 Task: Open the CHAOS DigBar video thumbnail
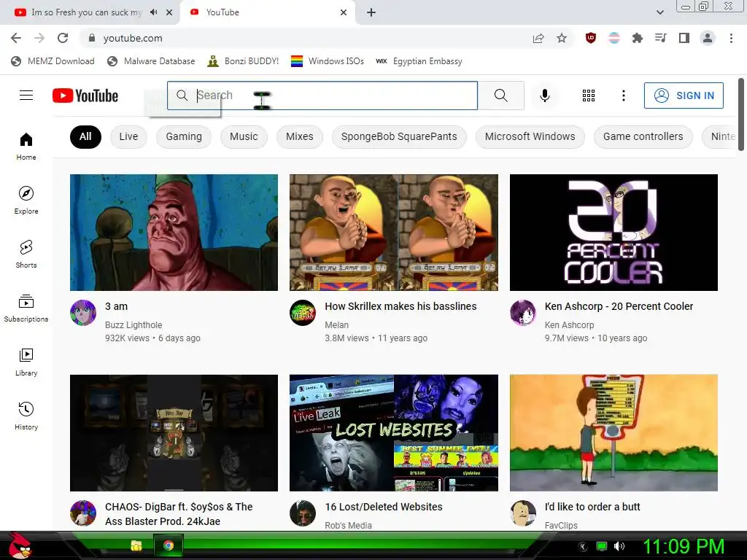tap(174, 433)
